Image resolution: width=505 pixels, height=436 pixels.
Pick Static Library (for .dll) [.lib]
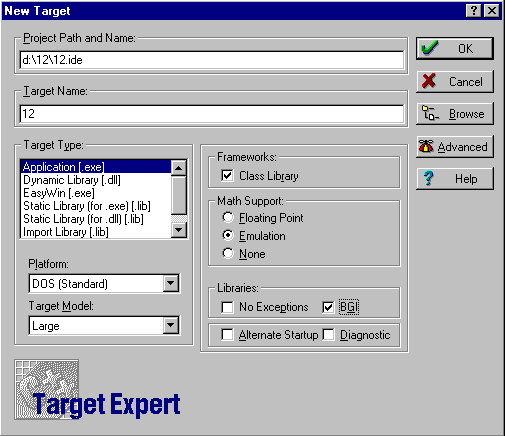coord(96,219)
